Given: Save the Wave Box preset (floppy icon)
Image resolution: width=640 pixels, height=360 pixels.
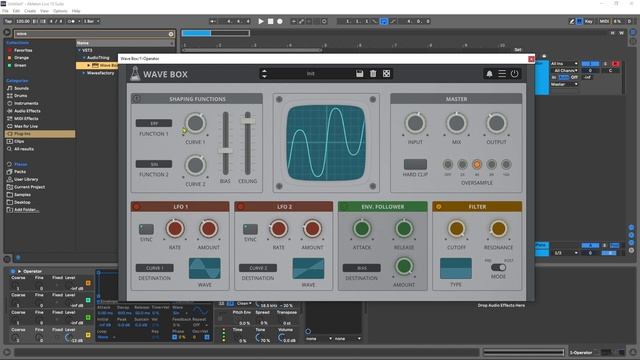Looking at the screenshot, I should [x=359, y=74].
